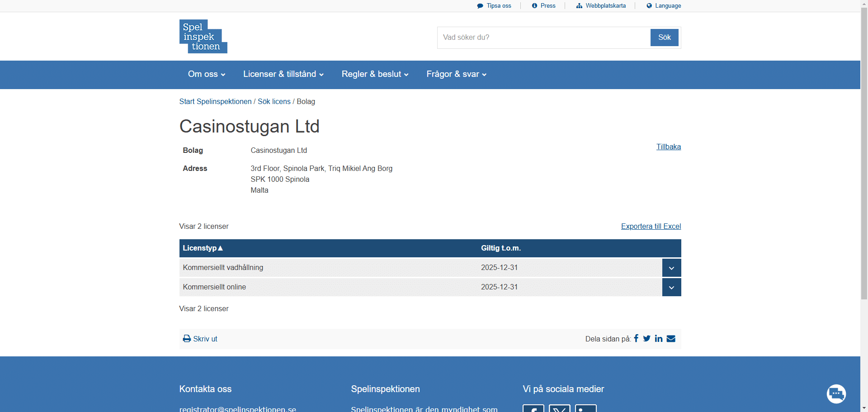Screen dimensions: 868x412
Task: Click the SPK 1000 Spinola address line
Action: [x=280, y=180]
